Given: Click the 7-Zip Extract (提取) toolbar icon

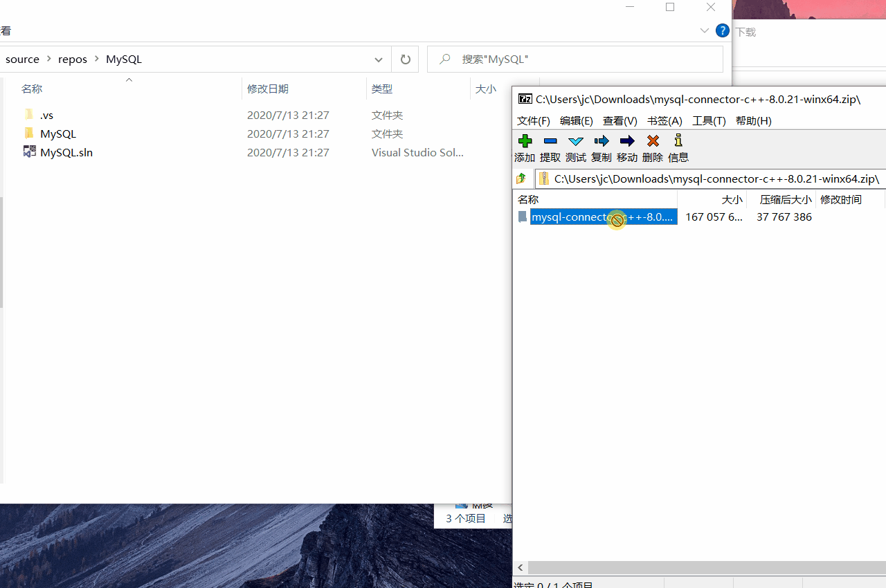Looking at the screenshot, I should [550, 141].
